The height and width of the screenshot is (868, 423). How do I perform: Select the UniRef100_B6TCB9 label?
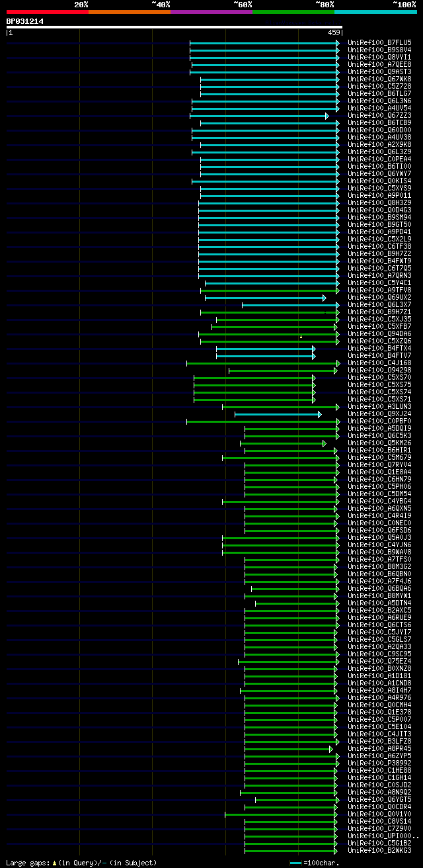pyautogui.click(x=379, y=122)
